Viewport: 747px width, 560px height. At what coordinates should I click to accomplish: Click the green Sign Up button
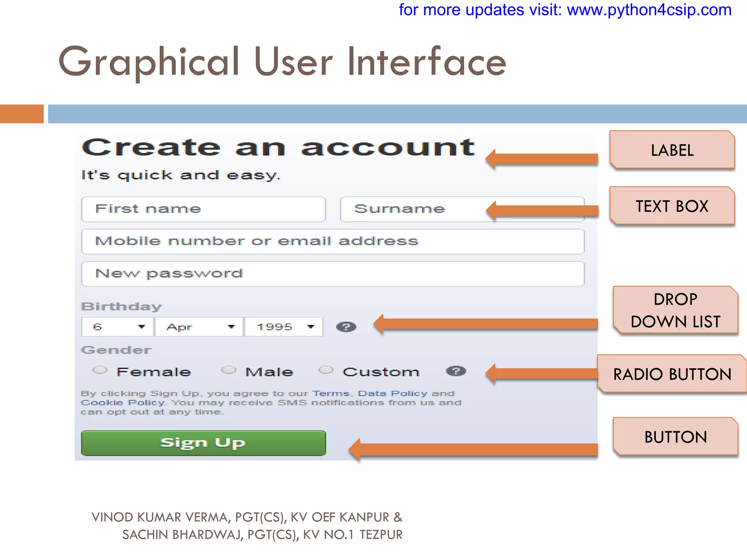coord(204,443)
